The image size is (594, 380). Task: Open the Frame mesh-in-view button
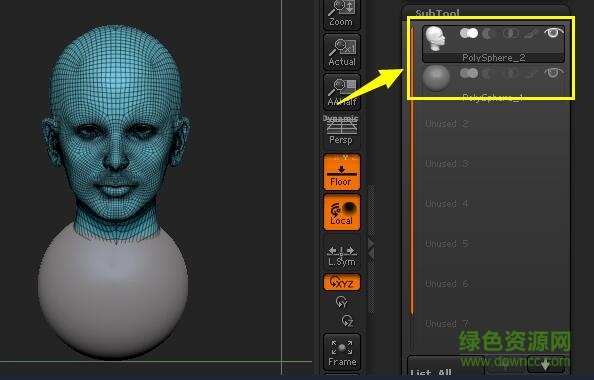tap(341, 352)
